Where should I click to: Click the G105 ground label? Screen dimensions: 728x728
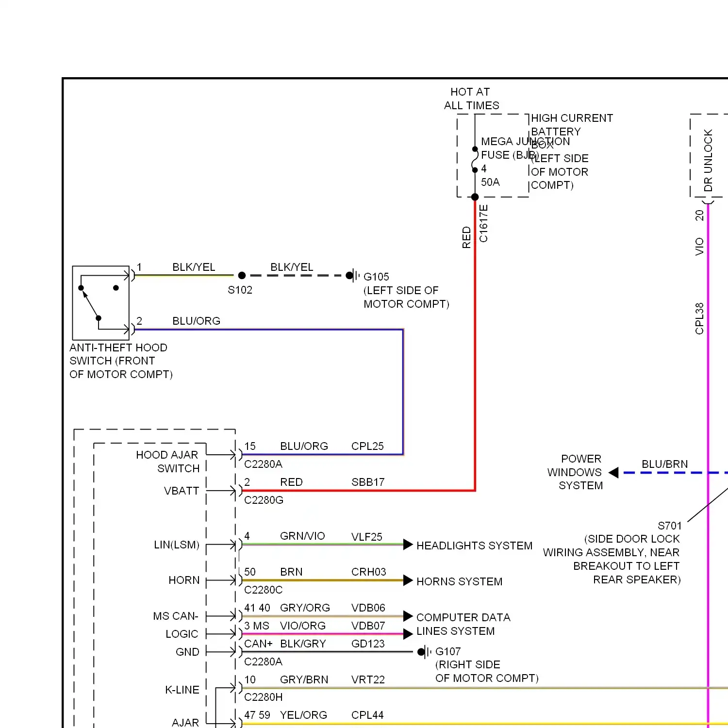[x=376, y=277]
